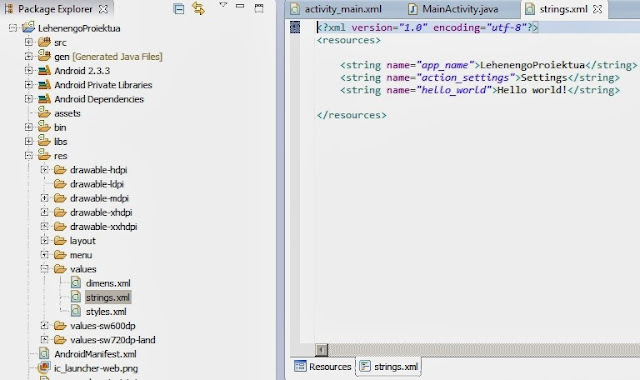This screenshot has width=640, height=380.
Task: Collapse the LehenengoProiektua project node
Action: click(x=13, y=28)
